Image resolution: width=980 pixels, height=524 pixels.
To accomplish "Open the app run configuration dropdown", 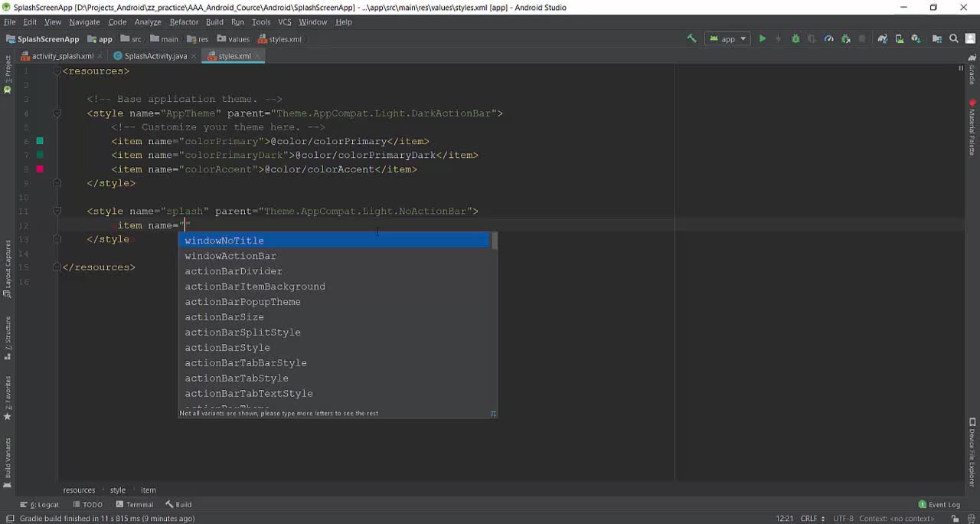I will point(727,39).
